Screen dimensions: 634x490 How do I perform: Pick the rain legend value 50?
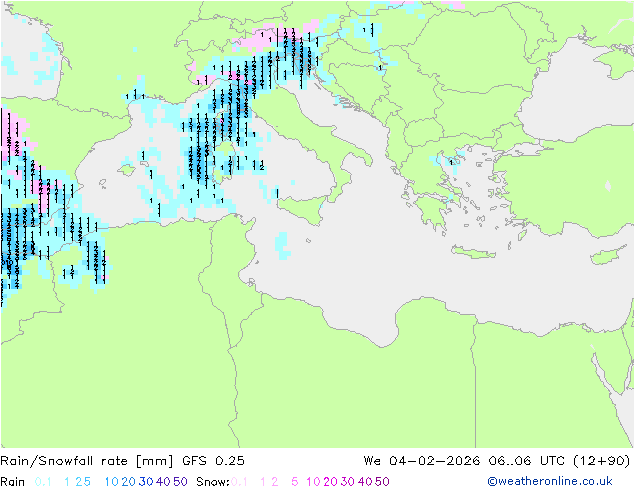click(x=180, y=482)
